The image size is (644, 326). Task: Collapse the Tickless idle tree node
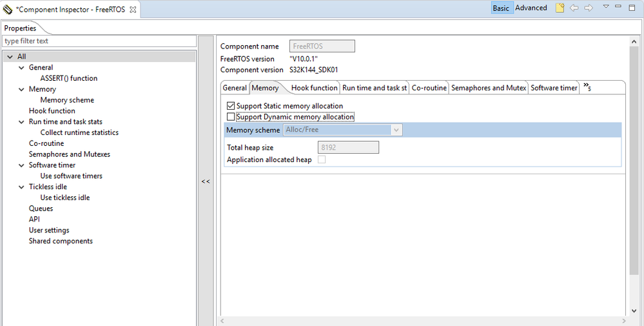pyautogui.click(x=22, y=187)
